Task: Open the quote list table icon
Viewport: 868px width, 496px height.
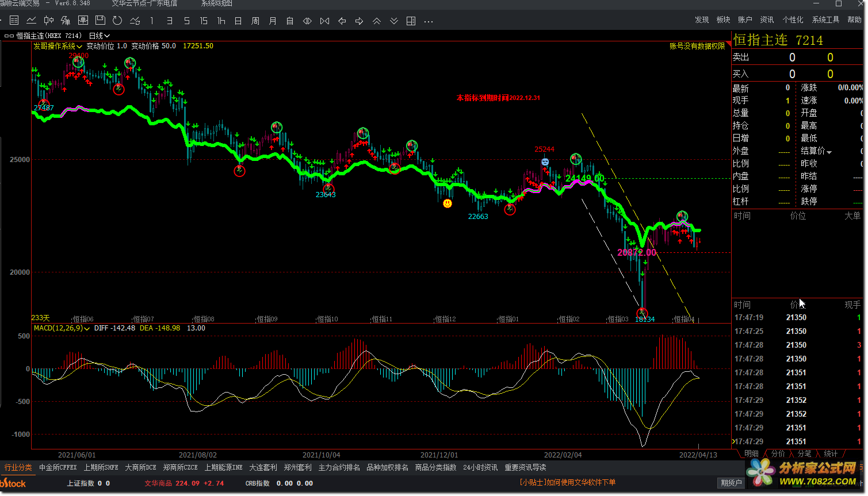Action: click(14, 21)
